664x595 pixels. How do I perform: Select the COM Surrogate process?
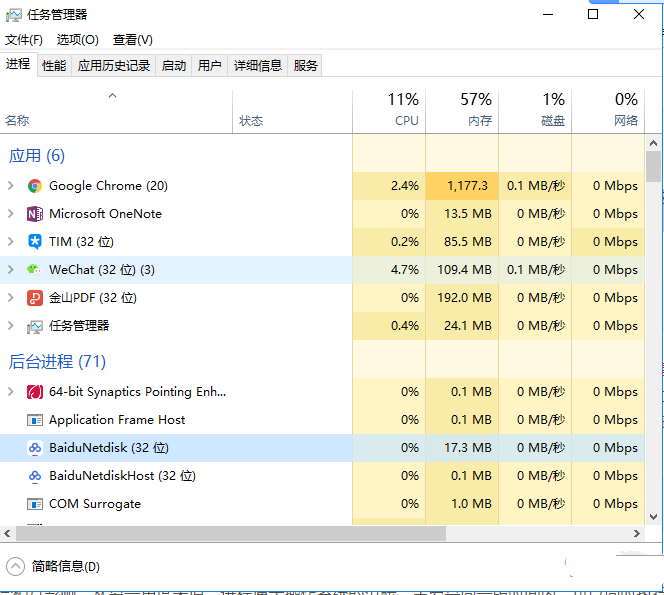(322, 504)
